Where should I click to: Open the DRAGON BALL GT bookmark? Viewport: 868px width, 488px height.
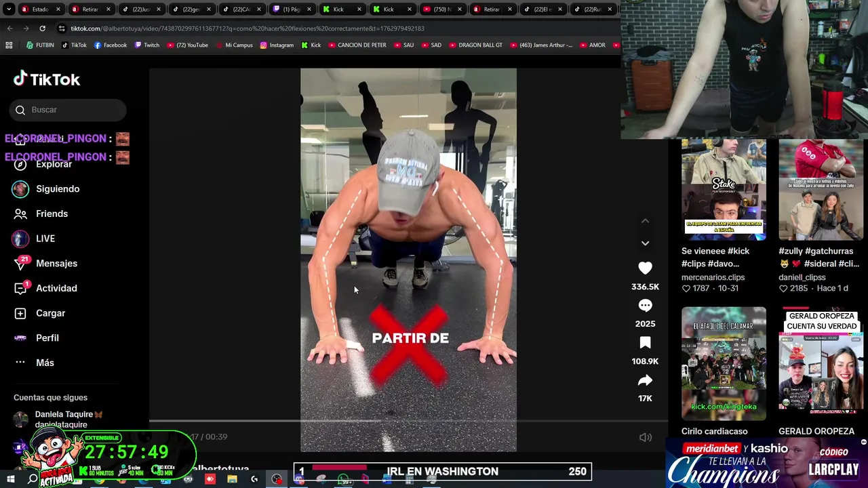coord(475,45)
